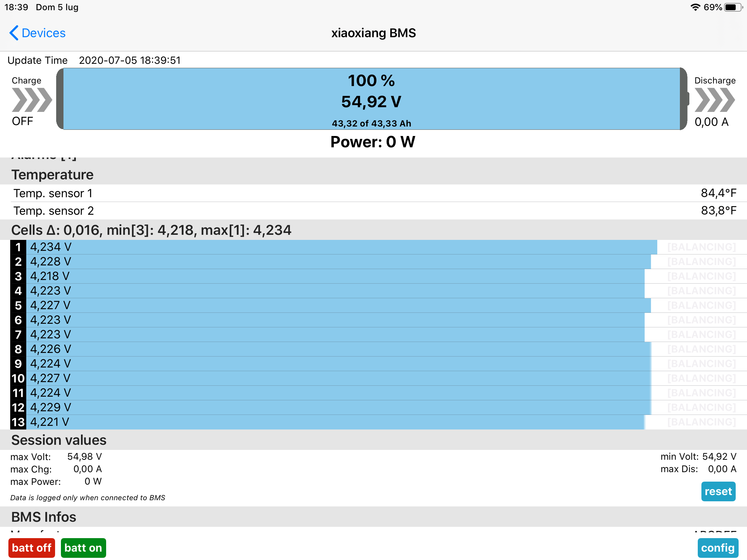Tap the max Dis 0,00 A value
This screenshot has height=560, width=747.
[x=722, y=469]
